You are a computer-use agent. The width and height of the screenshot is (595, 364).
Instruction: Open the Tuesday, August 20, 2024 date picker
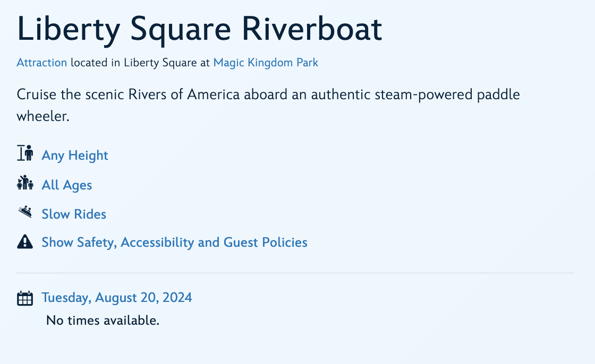pos(117,298)
